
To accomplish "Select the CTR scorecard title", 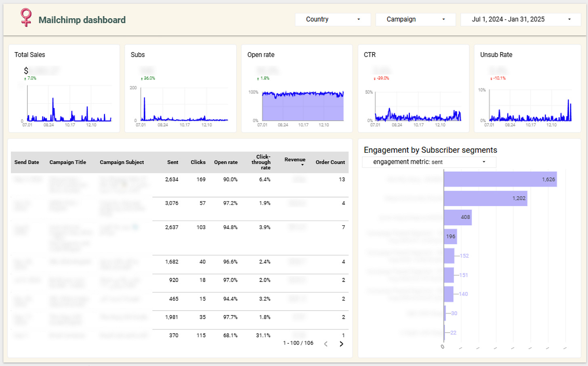I will [370, 55].
